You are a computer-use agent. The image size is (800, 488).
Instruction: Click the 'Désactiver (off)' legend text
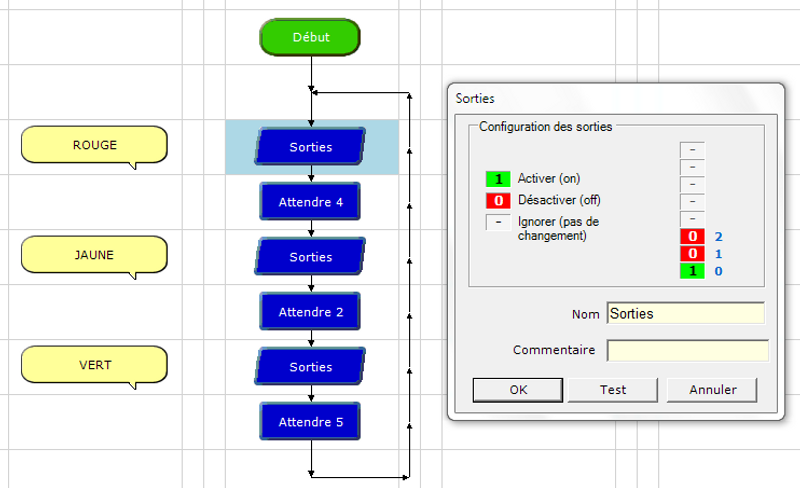(x=559, y=200)
